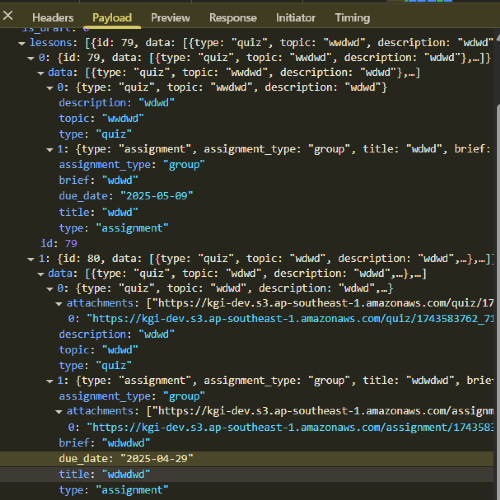The image size is (500, 500).
Task: Click the quiz attachment S3 URL value
Action: click(290, 319)
